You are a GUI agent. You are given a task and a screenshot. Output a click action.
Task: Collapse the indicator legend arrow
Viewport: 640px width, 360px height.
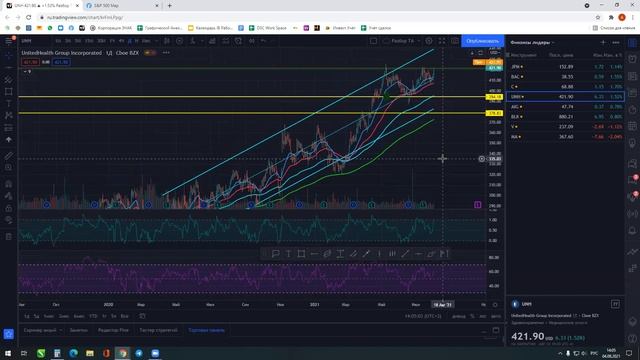(25, 71)
